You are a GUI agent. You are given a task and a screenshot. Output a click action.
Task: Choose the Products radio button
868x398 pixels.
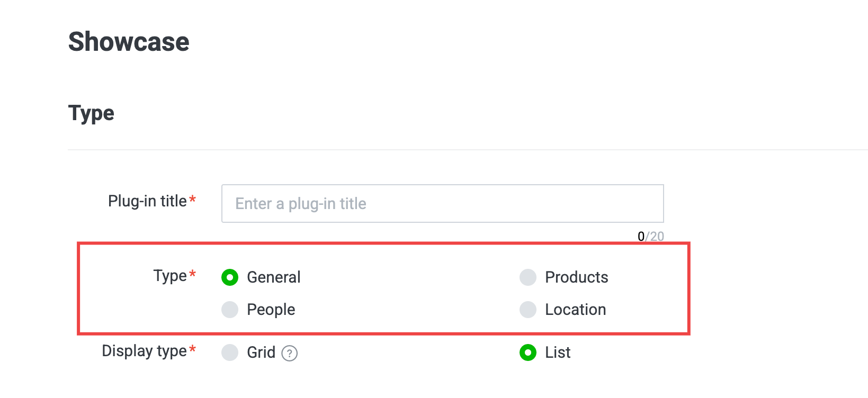(528, 277)
